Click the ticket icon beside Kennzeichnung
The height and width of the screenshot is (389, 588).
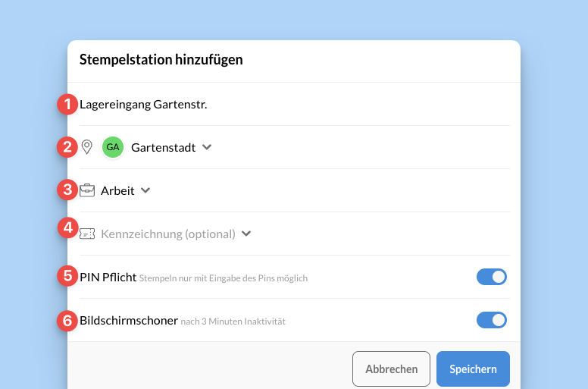(87, 234)
